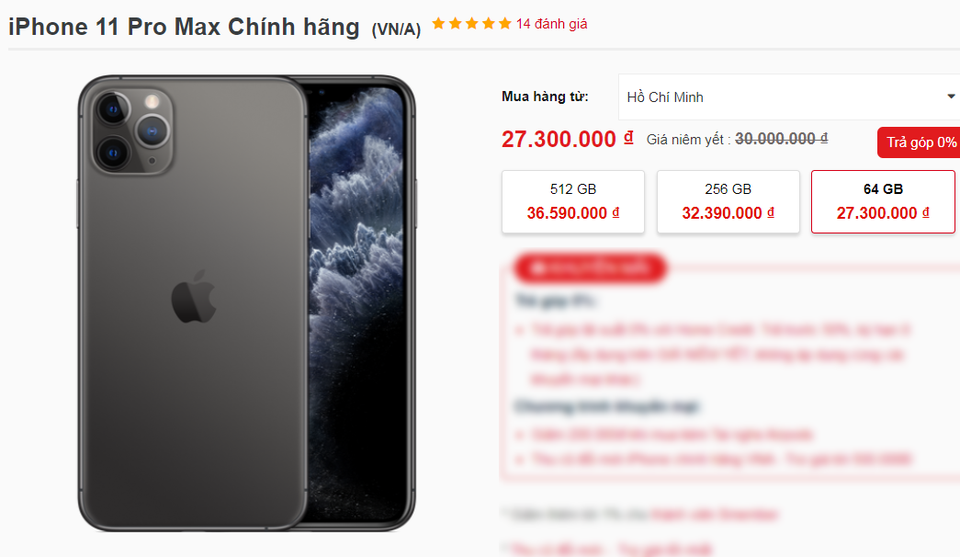The image size is (960, 557).
Task: Click the 27.300.000 đ current price
Action: click(x=568, y=139)
